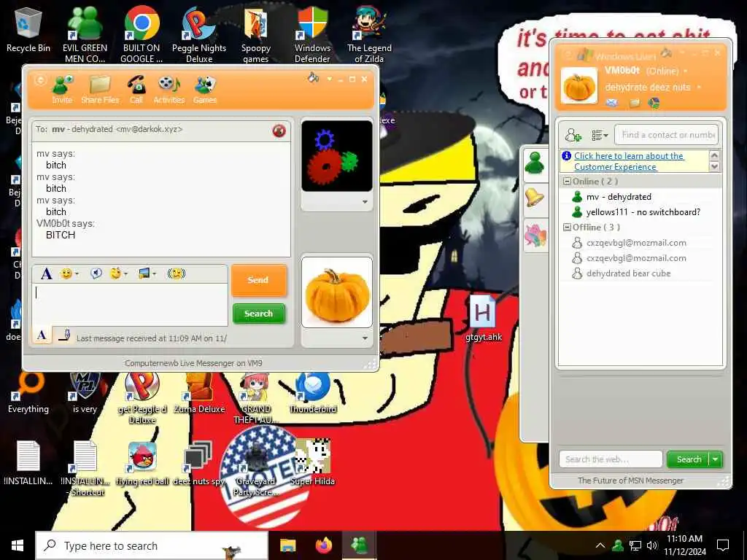Open the wink emoticon picker

(118, 273)
